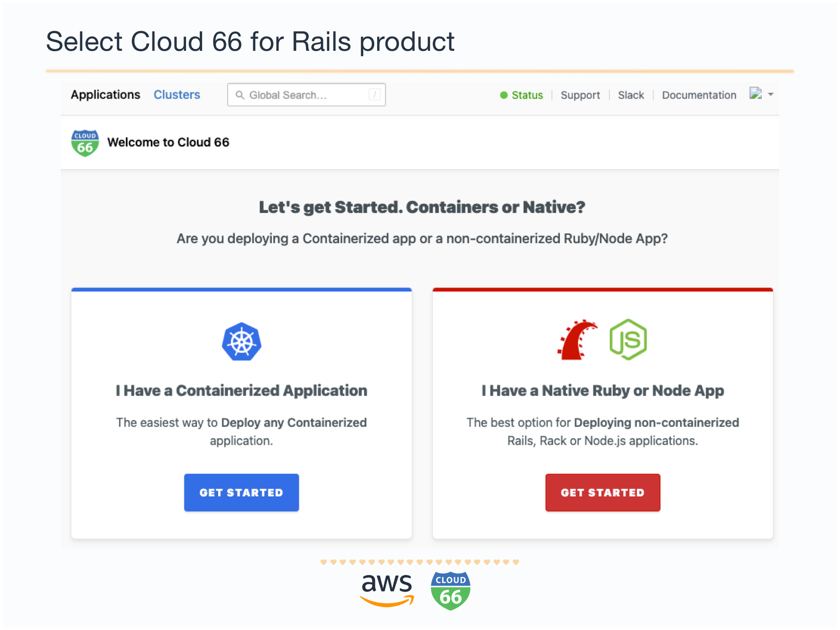Click the global search bar icon
Viewport: 840px width, 630px height.
(239, 94)
